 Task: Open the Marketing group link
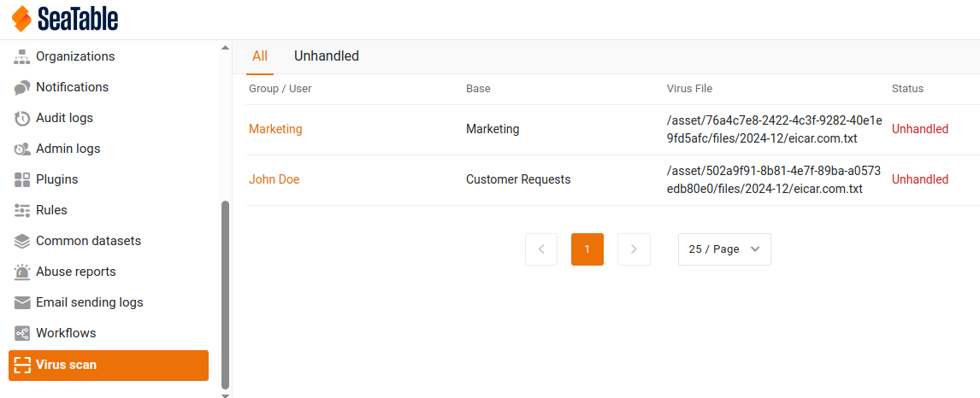(275, 129)
